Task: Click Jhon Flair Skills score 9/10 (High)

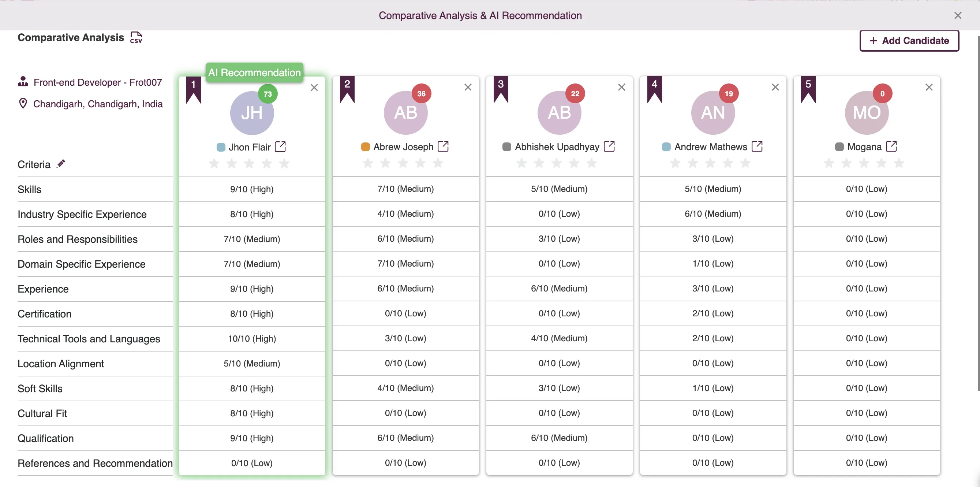Action: 252,189
